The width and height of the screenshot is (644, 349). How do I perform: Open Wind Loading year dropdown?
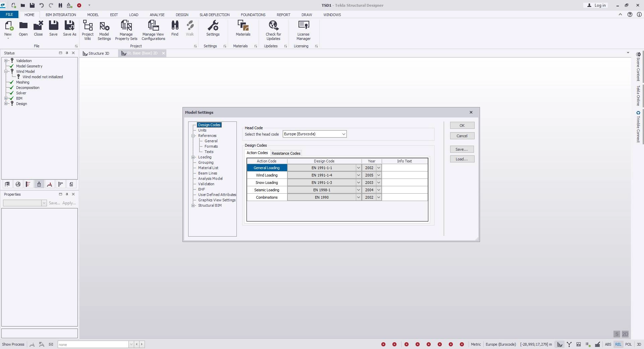click(379, 175)
